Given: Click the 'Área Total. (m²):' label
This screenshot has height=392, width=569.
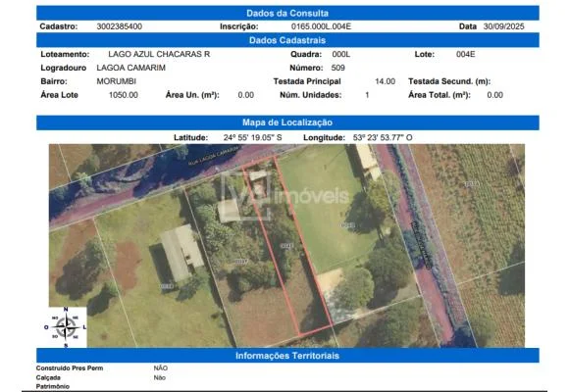Looking at the screenshot, I should coord(440,95).
